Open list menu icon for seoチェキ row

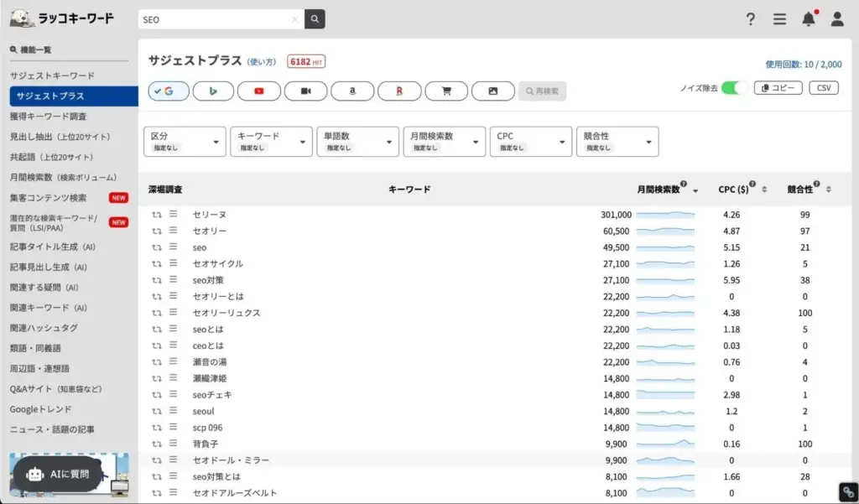click(x=173, y=394)
